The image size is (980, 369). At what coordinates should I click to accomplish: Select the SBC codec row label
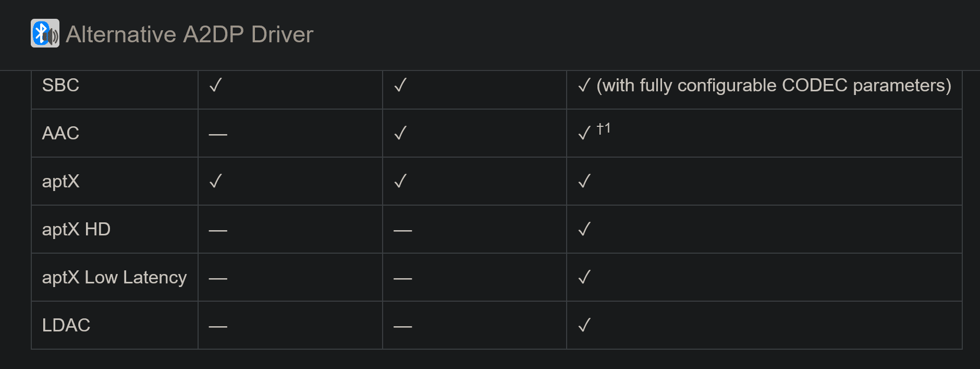(x=60, y=85)
